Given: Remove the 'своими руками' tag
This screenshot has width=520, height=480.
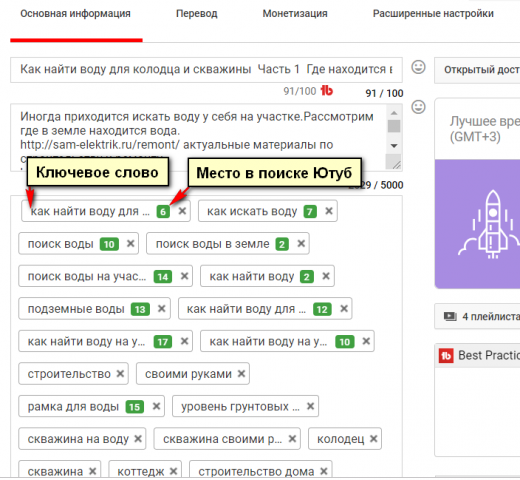Looking at the screenshot, I should coord(241,374).
